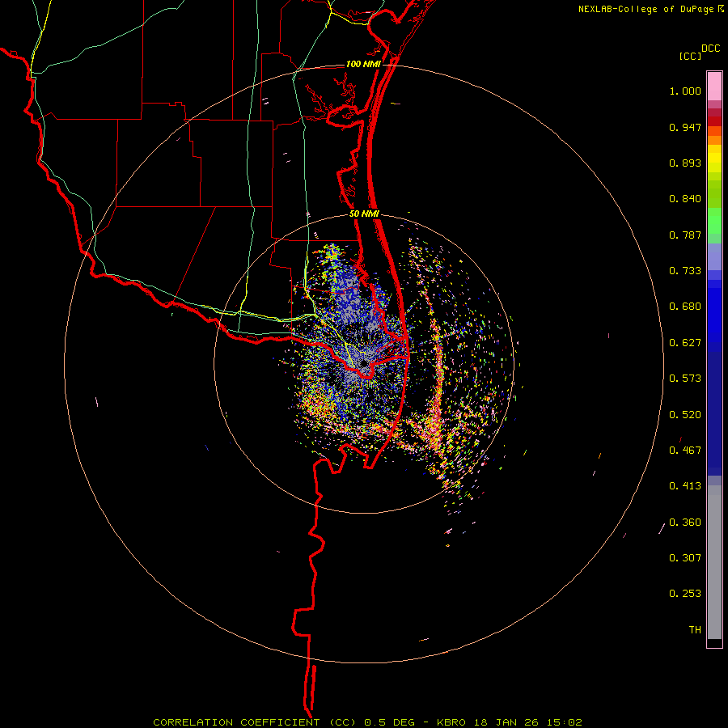Image resolution: width=728 pixels, height=728 pixels.
Task: Click the KBRO radar site center dot
Action: pos(364,364)
